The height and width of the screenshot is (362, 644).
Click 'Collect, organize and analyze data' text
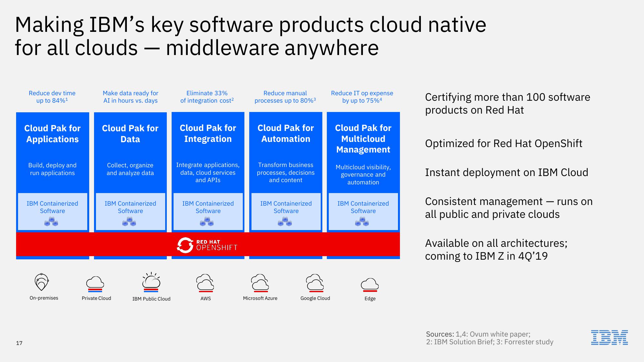point(130,169)
